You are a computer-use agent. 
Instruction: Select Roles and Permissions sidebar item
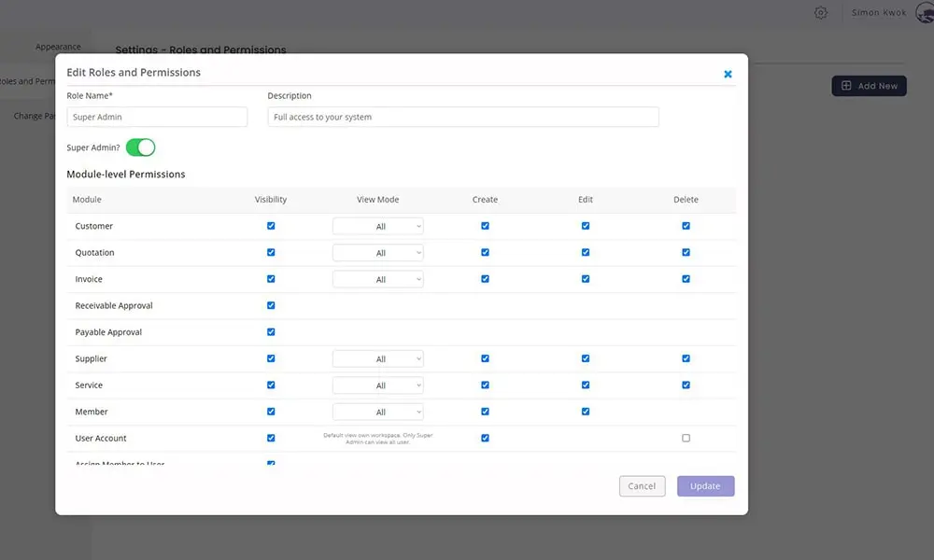tap(28, 81)
